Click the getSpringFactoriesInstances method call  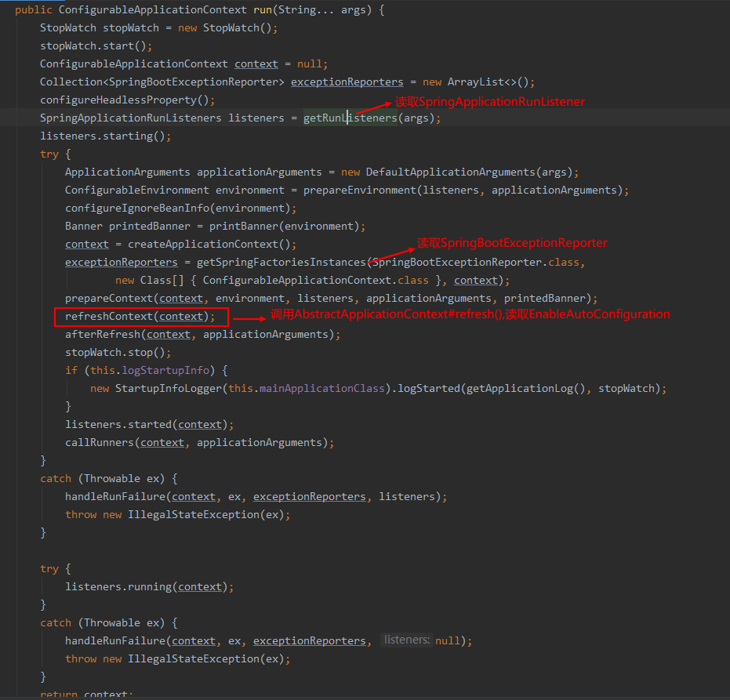pos(281,263)
